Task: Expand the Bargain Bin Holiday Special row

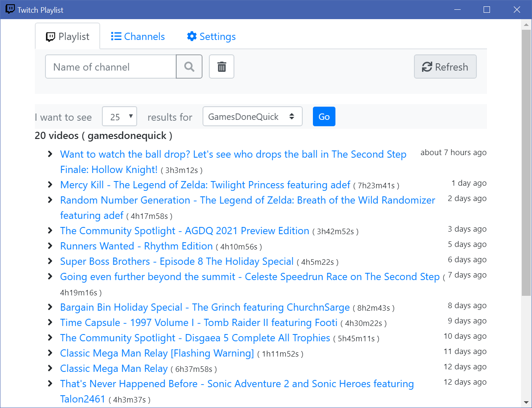Action: (50, 307)
